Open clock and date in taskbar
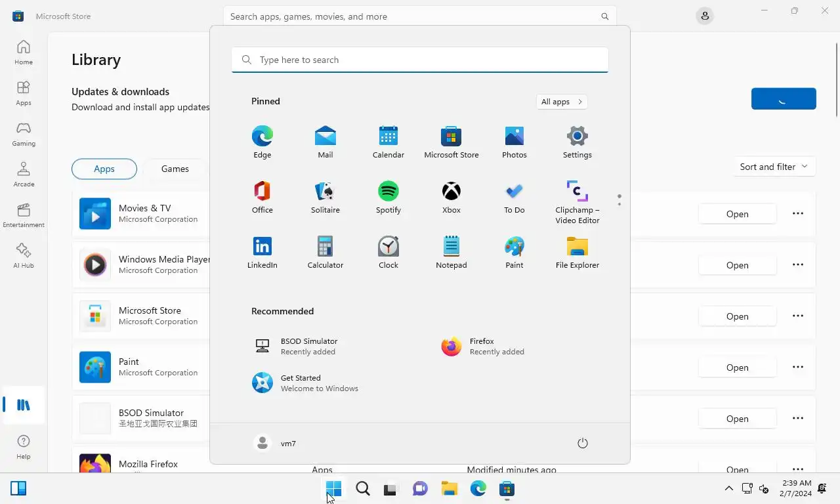Image resolution: width=840 pixels, height=504 pixels. coord(796,488)
